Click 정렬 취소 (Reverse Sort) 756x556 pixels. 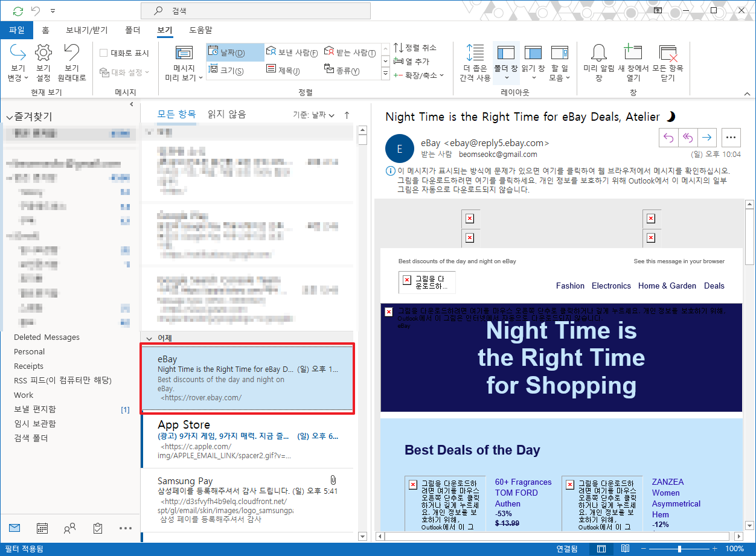[415, 48]
